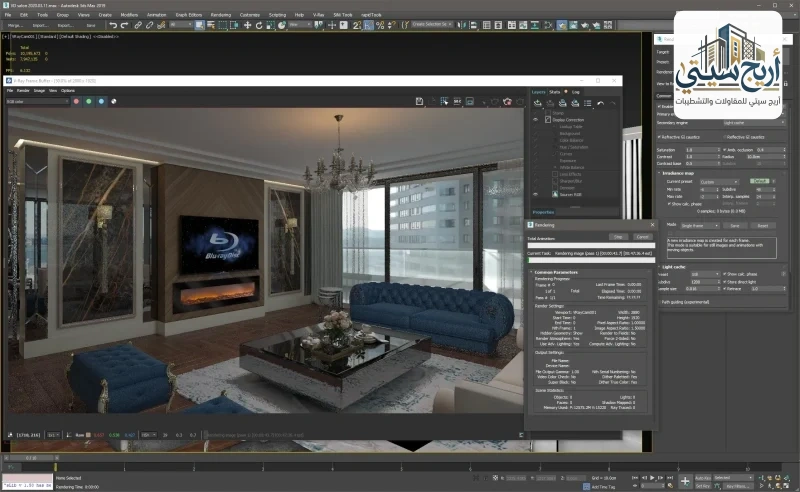800x492 pixels.
Task: Toggle the red channel circle in Frame Buffer
Action: pyautogui.click(x=77, y=102)
